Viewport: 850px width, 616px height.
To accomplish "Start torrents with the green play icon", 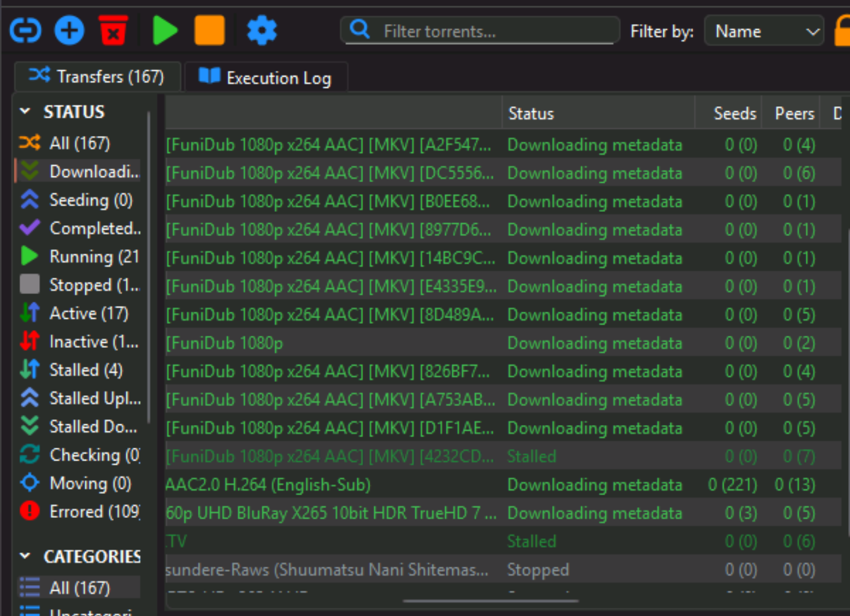I will tap(164, 30).
